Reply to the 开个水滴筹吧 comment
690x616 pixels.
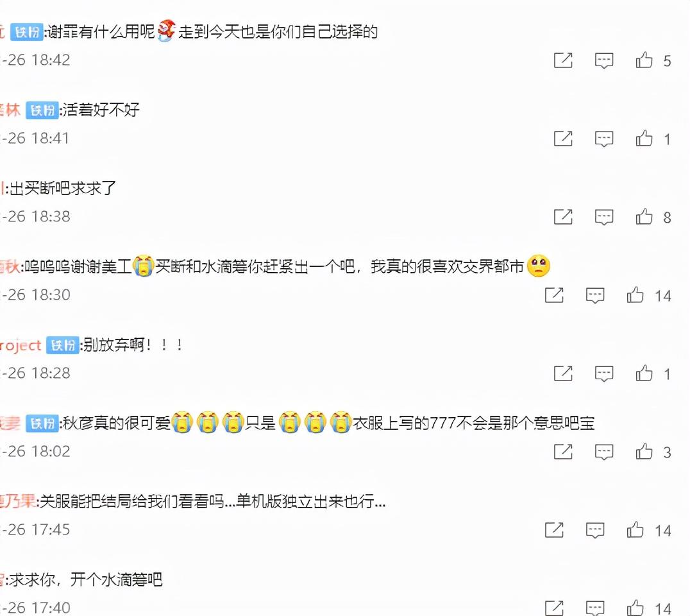pos(595,608)
